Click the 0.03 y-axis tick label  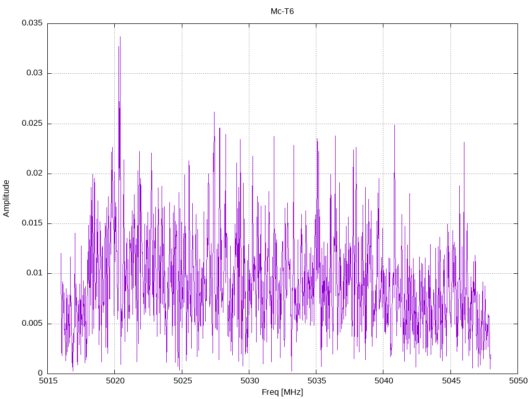click(34, 73)
